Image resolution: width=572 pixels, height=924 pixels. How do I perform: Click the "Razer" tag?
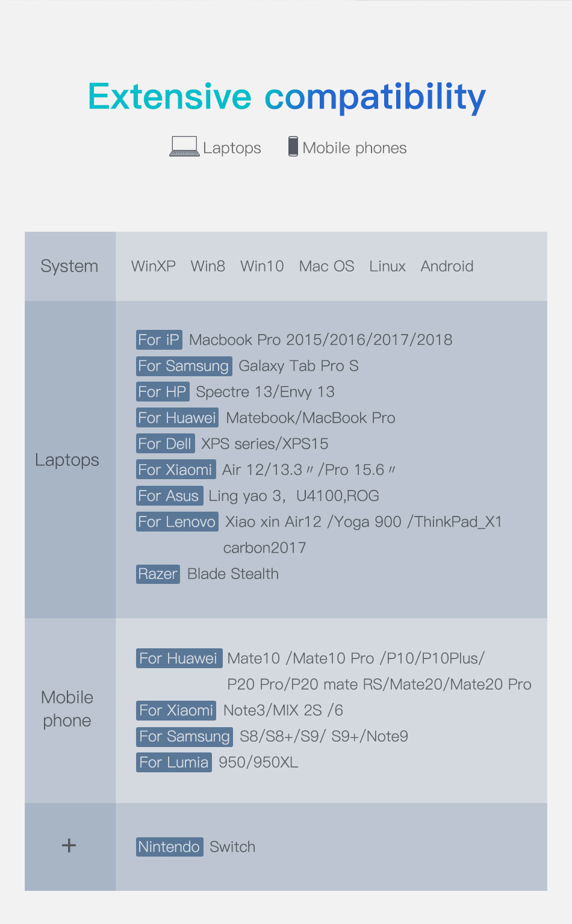(158, 574)
